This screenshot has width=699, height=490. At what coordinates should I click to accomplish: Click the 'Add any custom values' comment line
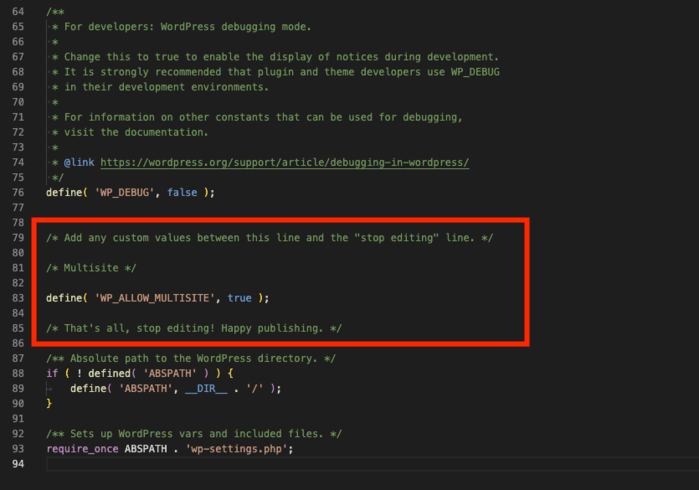tap(269, 238)
